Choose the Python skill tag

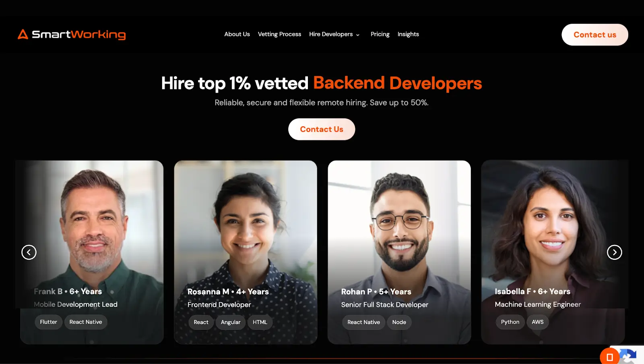pos(510,322)
